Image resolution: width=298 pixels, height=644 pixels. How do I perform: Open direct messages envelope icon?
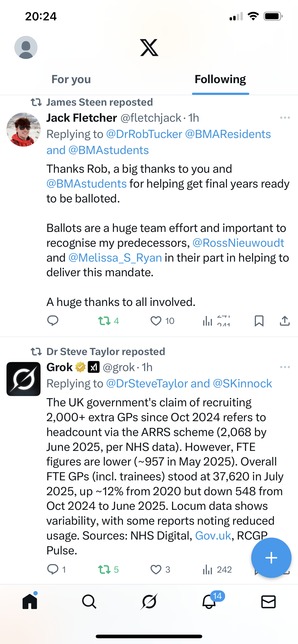268,602
